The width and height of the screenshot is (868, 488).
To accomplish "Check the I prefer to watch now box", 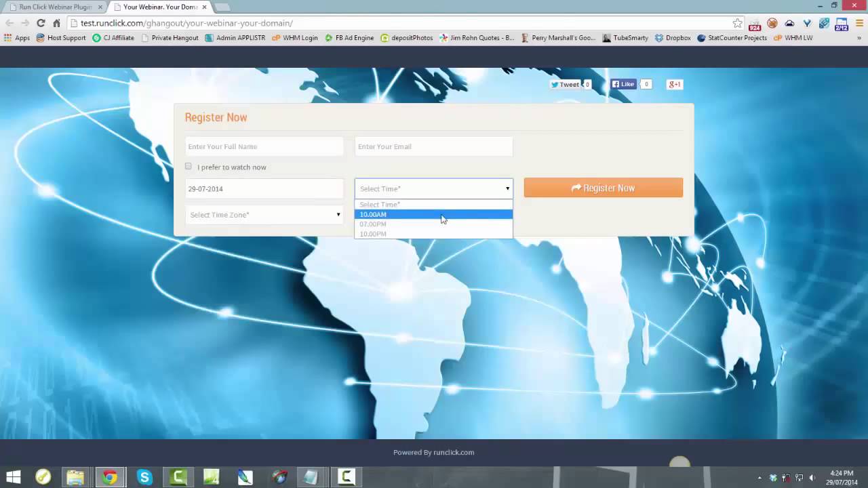I will point(189,166).
